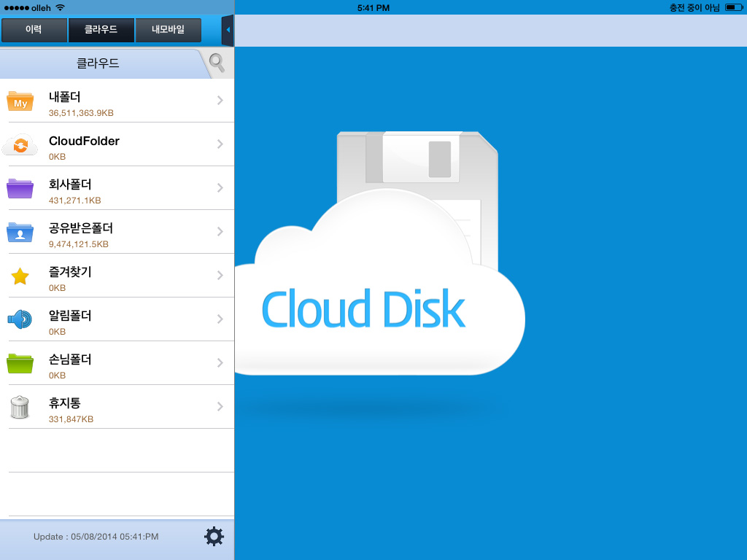This screenshot has width=747, height=560.
Task: Click the trash can 휴지통 icon
Action: 20,407
